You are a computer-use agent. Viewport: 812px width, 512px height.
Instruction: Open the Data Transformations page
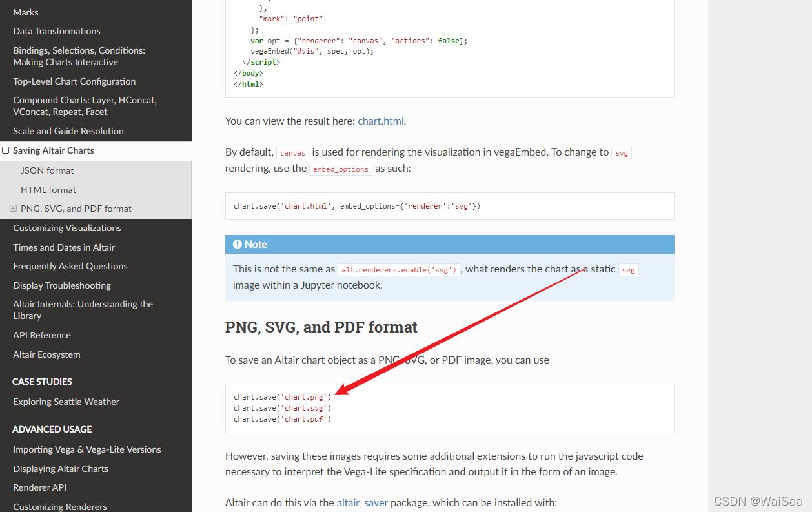coord(57,31)
